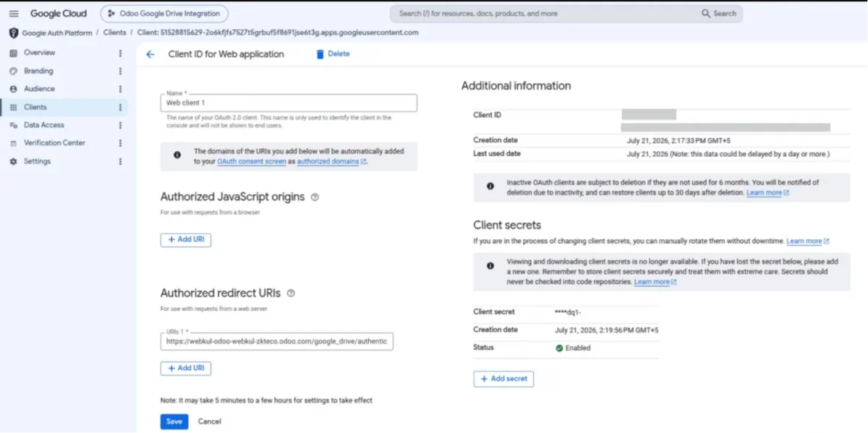Delete this OAuth client

[333, 54]
